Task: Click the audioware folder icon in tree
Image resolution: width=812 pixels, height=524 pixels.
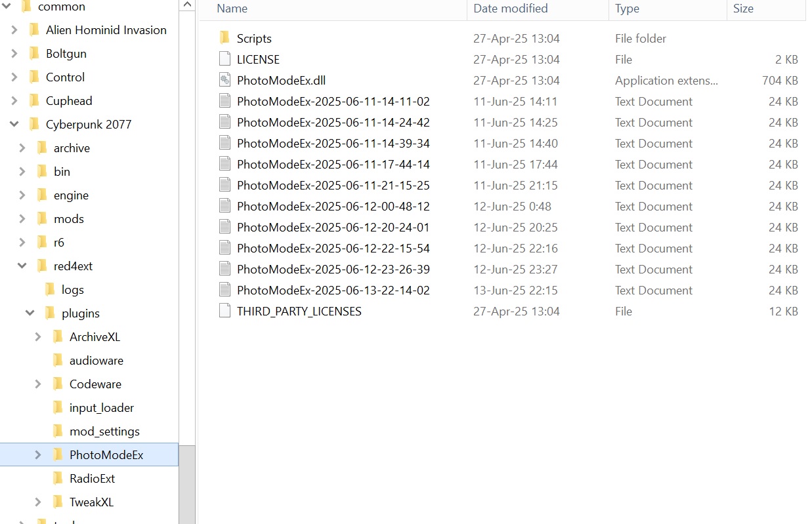Action: point(58,360)
